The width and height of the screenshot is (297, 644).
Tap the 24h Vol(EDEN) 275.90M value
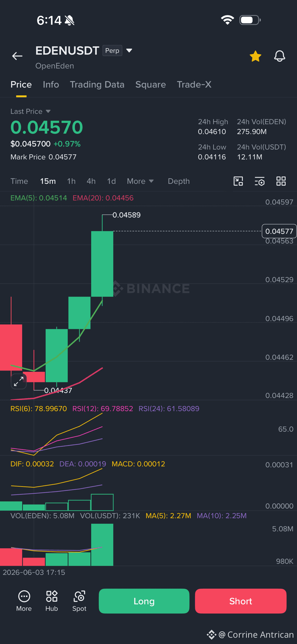(252, 132)
